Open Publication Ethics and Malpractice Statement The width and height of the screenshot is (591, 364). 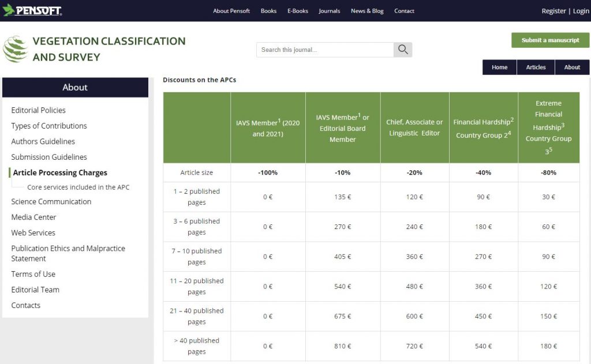click(68, 253)
